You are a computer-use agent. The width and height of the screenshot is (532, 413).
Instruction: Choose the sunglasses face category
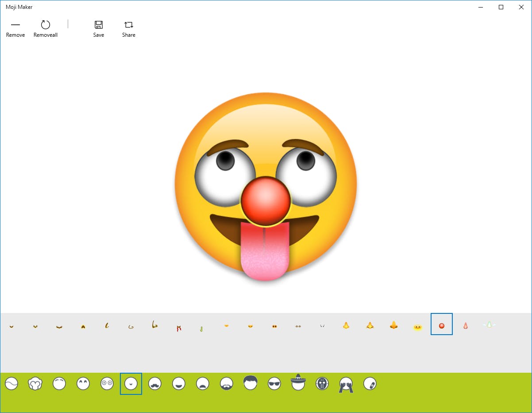tap(274, 383)
